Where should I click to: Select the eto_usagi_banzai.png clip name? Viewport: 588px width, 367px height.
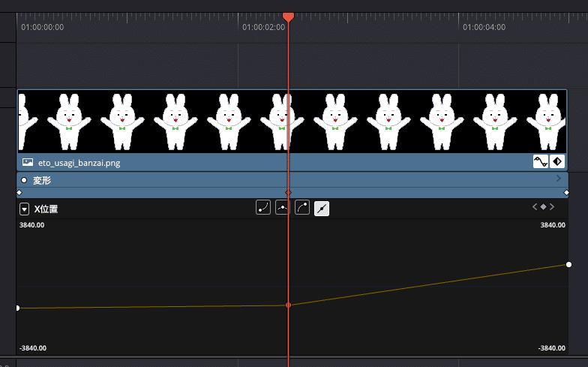coord(79,164)
